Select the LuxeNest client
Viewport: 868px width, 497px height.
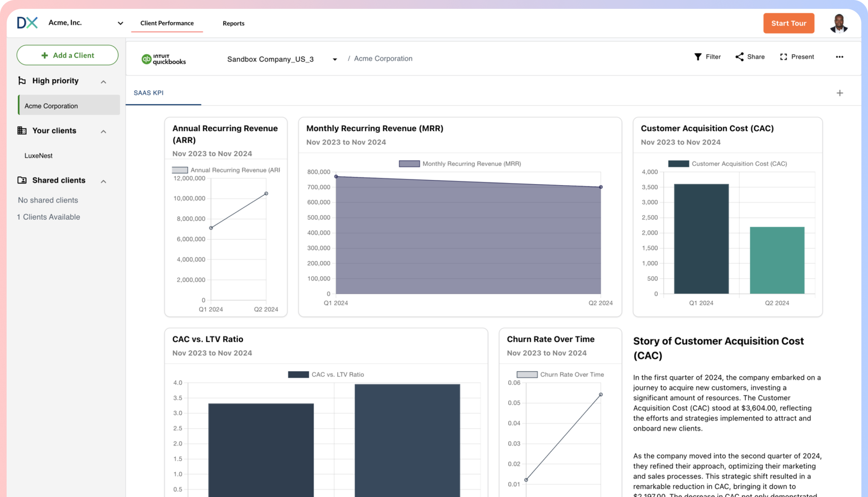pyautogui.click(x=38, y=155)
